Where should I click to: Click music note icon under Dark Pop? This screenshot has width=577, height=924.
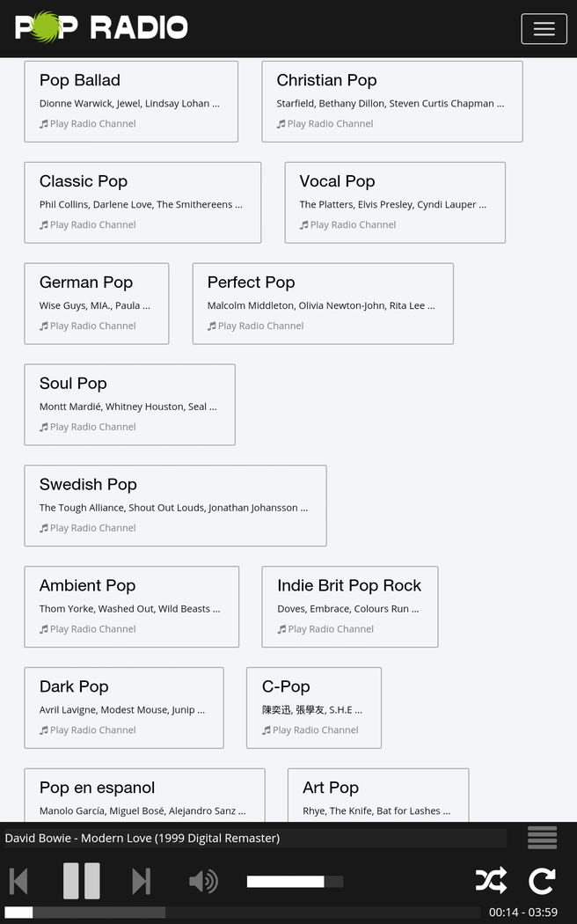[x=44, y=730]
